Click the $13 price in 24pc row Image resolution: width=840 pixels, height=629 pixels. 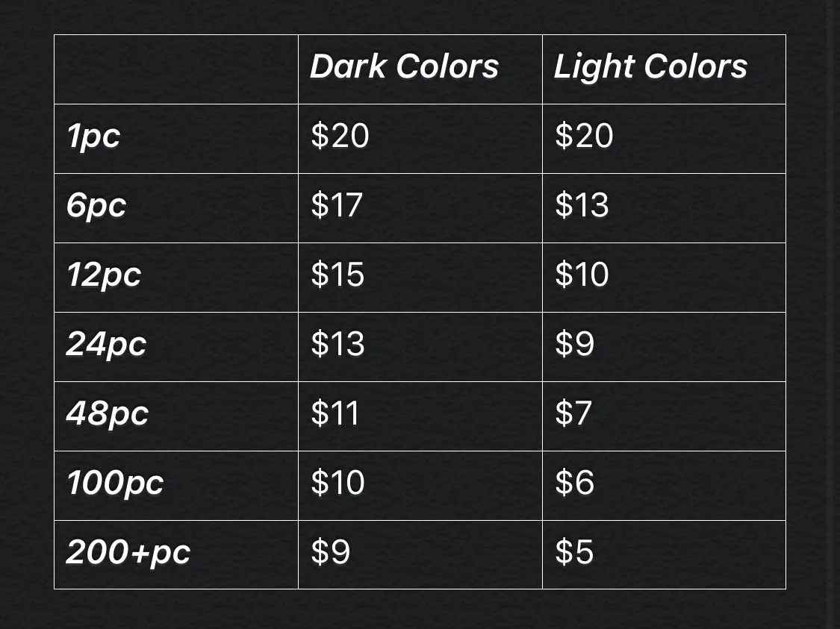[338, 344]
